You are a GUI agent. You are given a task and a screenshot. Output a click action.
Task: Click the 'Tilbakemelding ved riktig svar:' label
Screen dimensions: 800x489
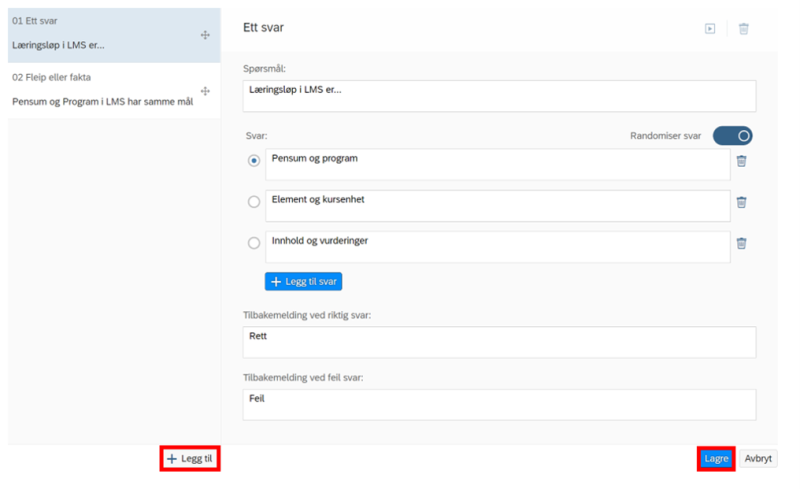coord(307,315)
